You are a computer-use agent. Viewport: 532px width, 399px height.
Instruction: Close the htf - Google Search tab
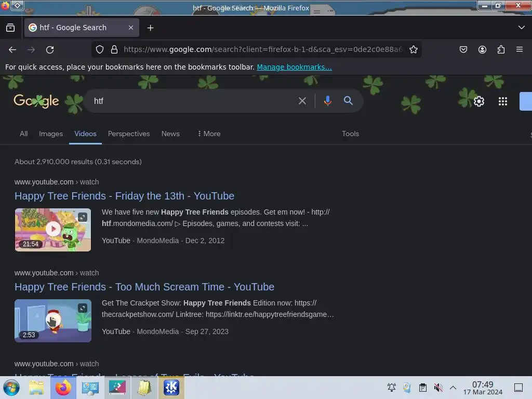coord(131,28)
